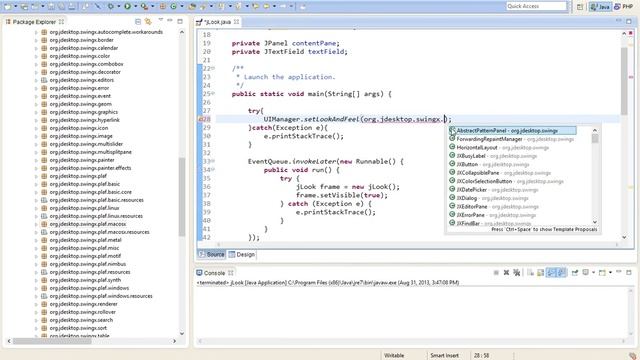Expand the org.jdesktop.swingx.plaf.macosx package
This screenshot has width=640, height=360.
[36, 224]
